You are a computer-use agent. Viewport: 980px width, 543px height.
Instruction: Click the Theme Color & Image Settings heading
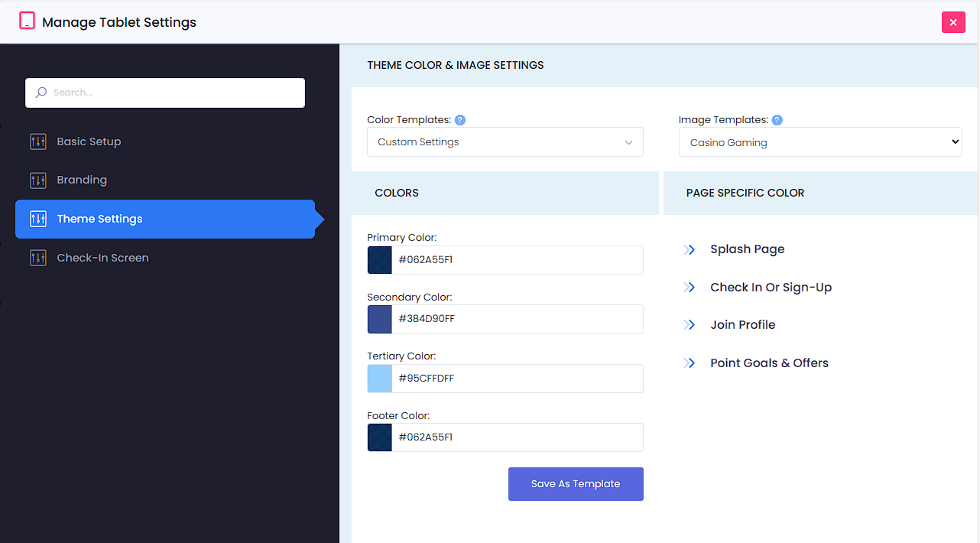(456, 66)
